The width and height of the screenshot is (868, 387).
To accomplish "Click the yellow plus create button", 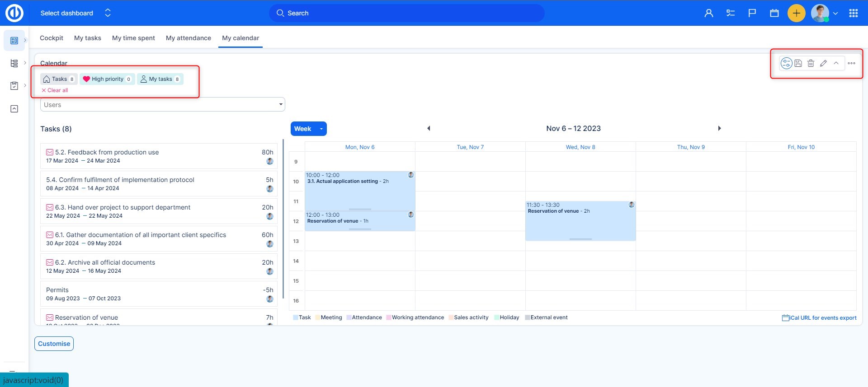I will click(x=796, y=13).
